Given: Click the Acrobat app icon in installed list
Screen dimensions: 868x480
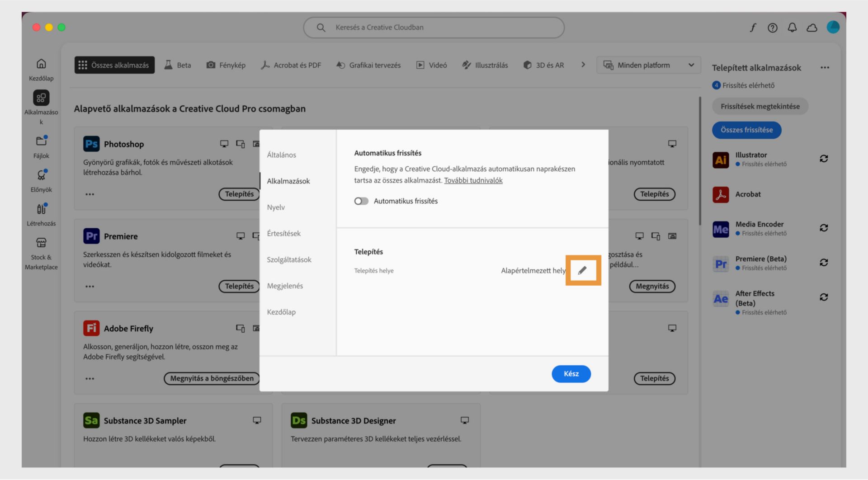Looking at the screenshot, I should click(x=721, y=194).
